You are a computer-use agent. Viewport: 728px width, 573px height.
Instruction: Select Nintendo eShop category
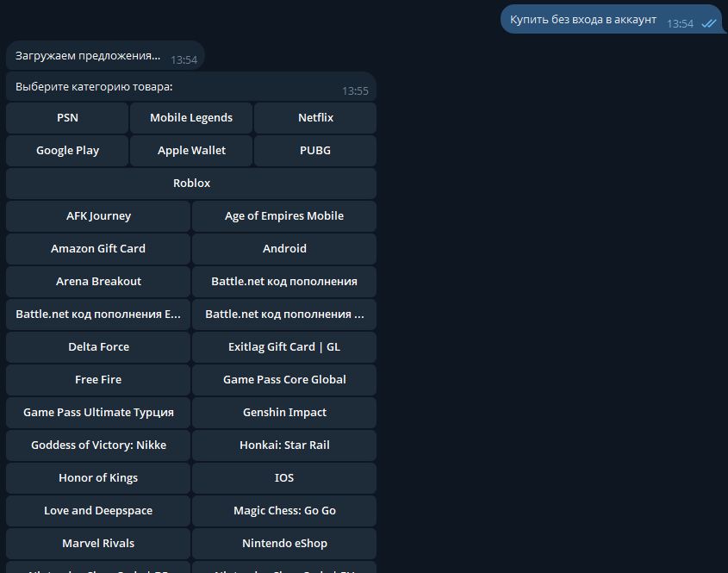coord(284,544)
